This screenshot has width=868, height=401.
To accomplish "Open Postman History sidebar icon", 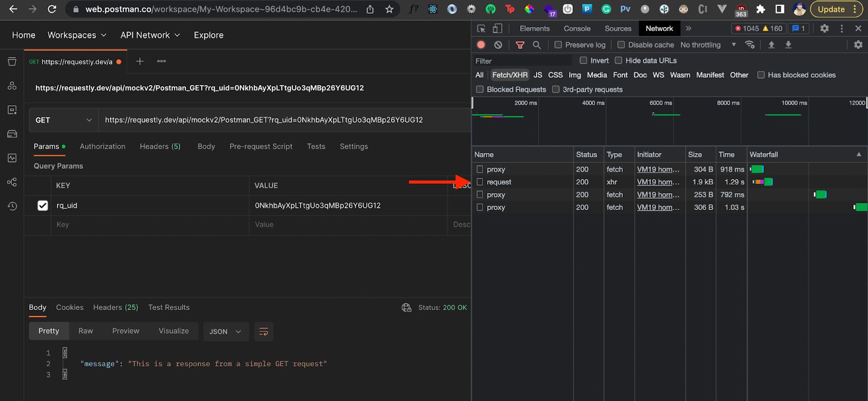I will (12, 206).
